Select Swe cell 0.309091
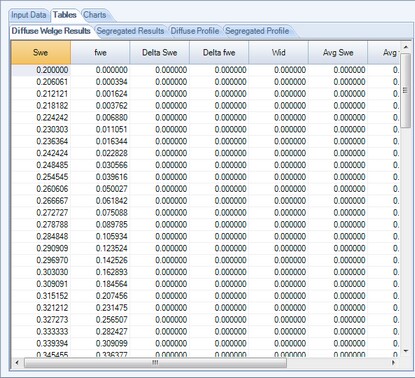415x378 pixels. tap(41, 284)
